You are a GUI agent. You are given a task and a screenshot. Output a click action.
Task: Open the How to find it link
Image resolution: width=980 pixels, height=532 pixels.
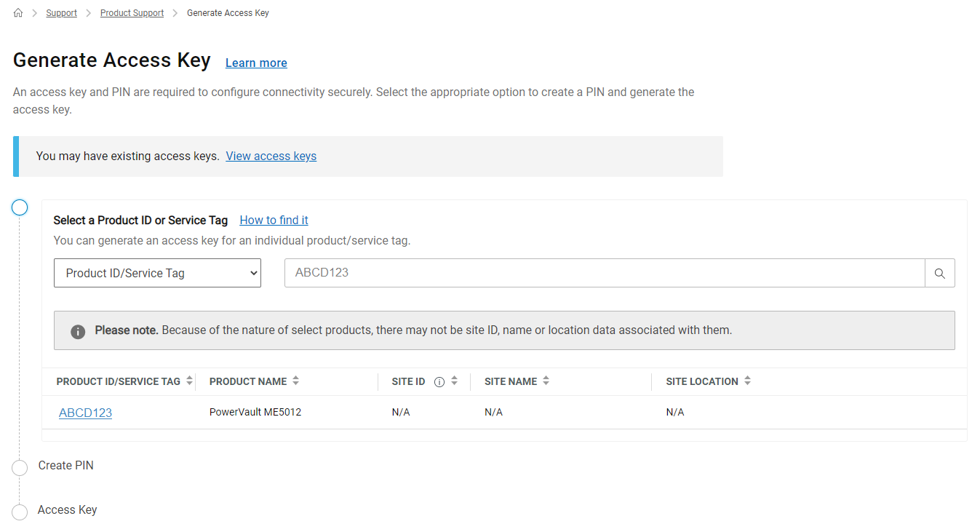click(274, 220)
